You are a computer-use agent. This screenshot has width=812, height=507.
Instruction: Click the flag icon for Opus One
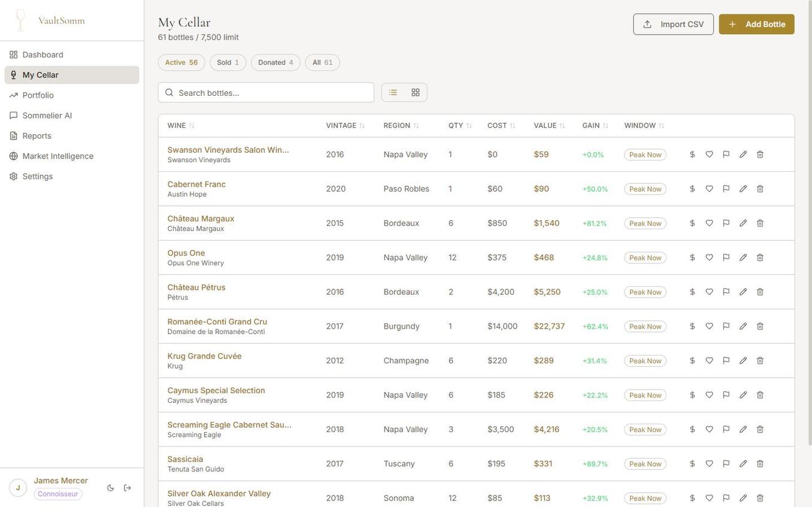[726, 258]
